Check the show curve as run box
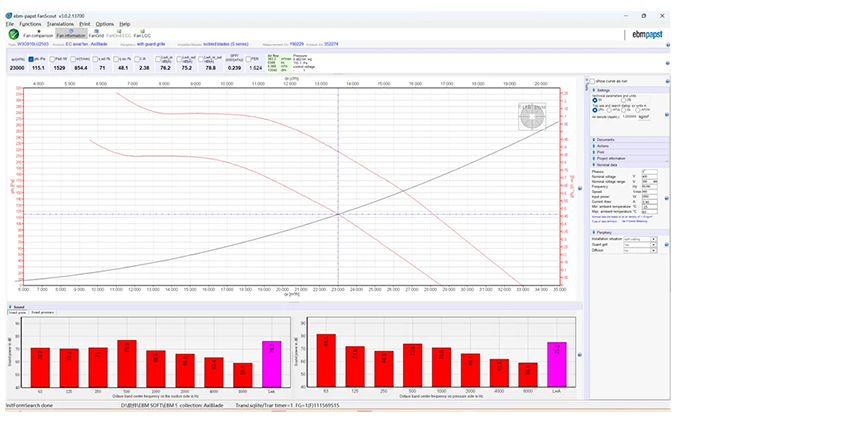This screenshot has height=423, width=860. point(592,81)
